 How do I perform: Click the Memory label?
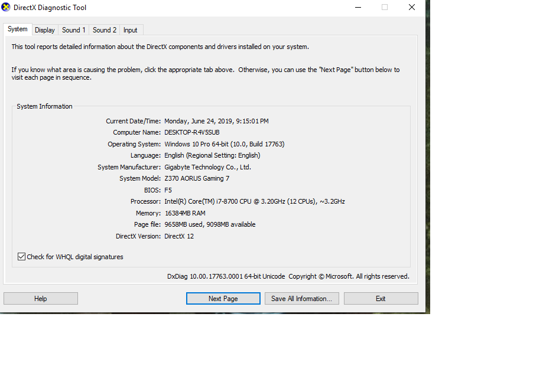(x=148, y=213)
